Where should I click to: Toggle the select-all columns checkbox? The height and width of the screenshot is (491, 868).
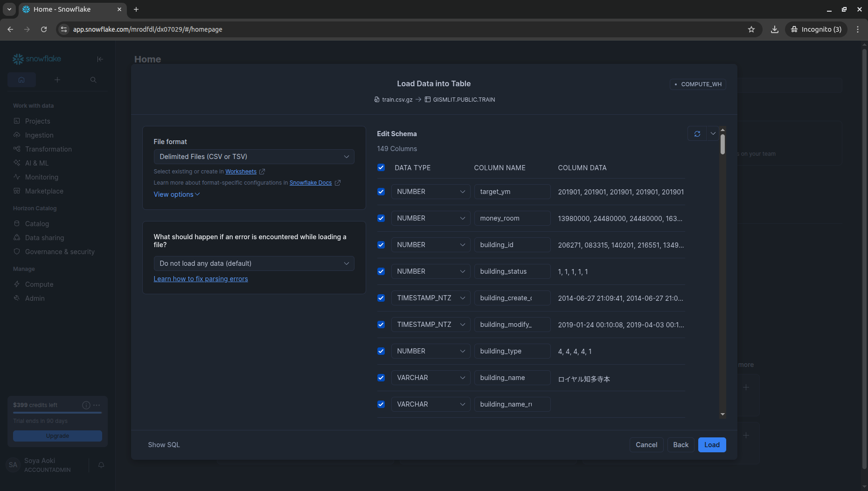[x=381, y=168]
